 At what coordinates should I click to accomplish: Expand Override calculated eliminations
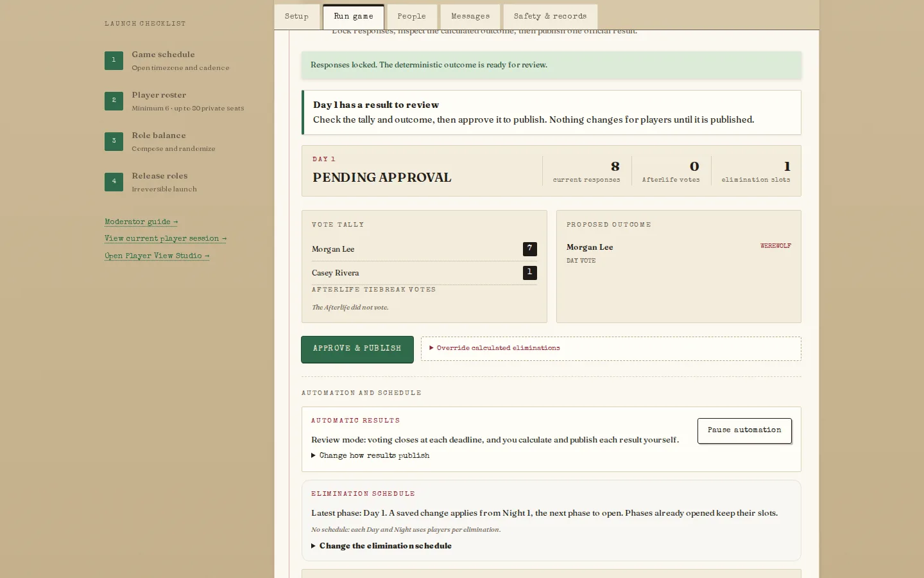click(x=495, y=348)
